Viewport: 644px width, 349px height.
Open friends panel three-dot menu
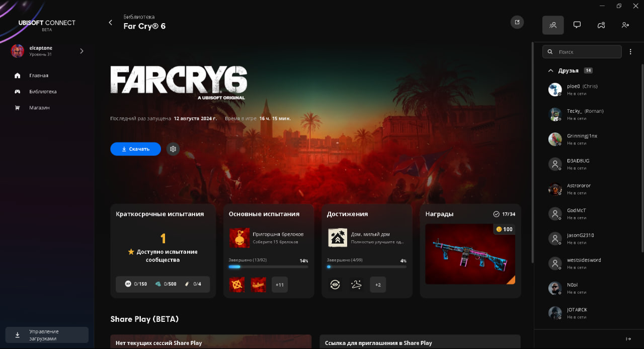pyautogui.click(x=630, y=52)
